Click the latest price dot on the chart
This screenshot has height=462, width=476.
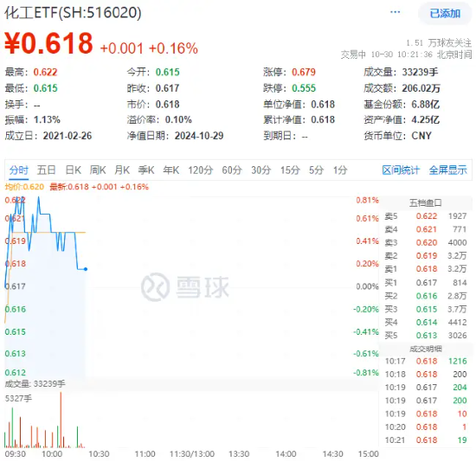tap(86, 269)
